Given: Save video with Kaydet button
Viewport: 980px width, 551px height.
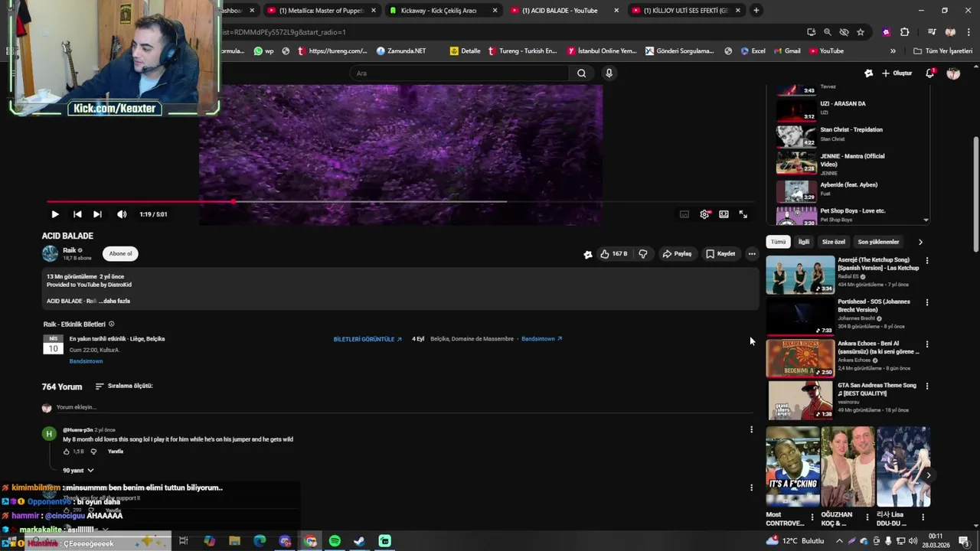Looking at the screenshot, I should pos(720,254).
